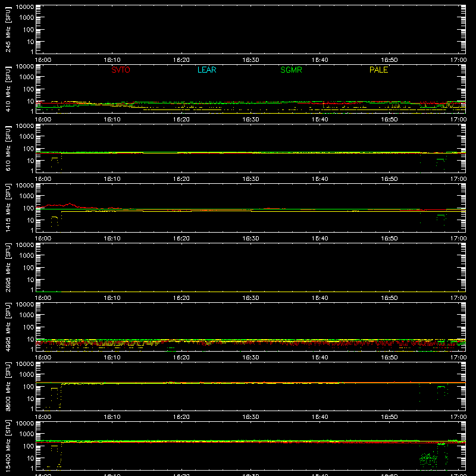Click the 16:10 time label under 410 MHz panel
Viewport: 476px width, 476px height.
pyautogui.click(x=112, y=120)
